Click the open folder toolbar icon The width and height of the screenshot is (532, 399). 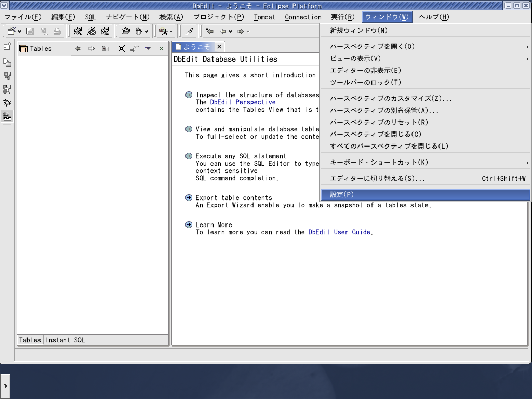click(x=126, y=31)
